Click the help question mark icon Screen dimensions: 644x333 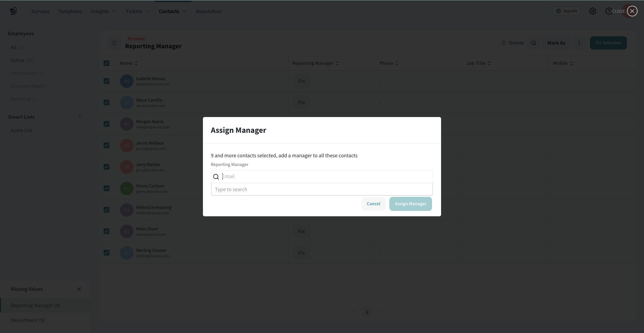click(x=608, y=11)
